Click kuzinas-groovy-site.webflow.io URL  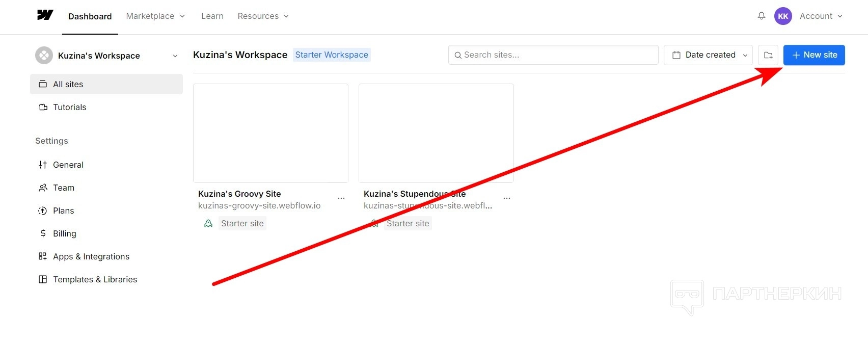tap(259, 205)
